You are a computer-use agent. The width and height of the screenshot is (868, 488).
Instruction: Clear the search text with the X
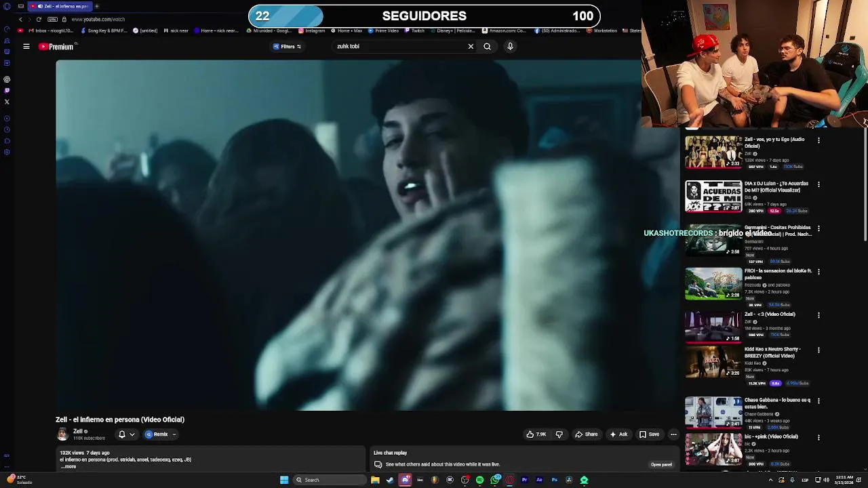pos(471,47)
